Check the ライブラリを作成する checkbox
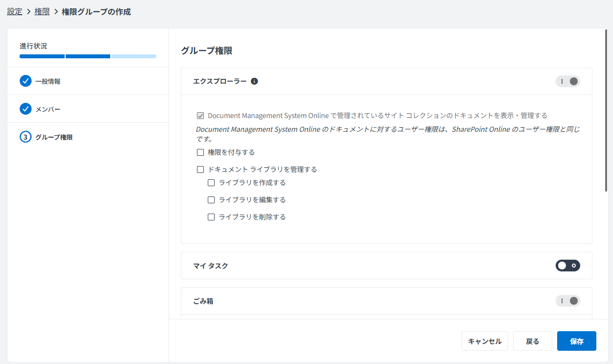The width and height of the screenshot is (613, 364). coord(211,182)
